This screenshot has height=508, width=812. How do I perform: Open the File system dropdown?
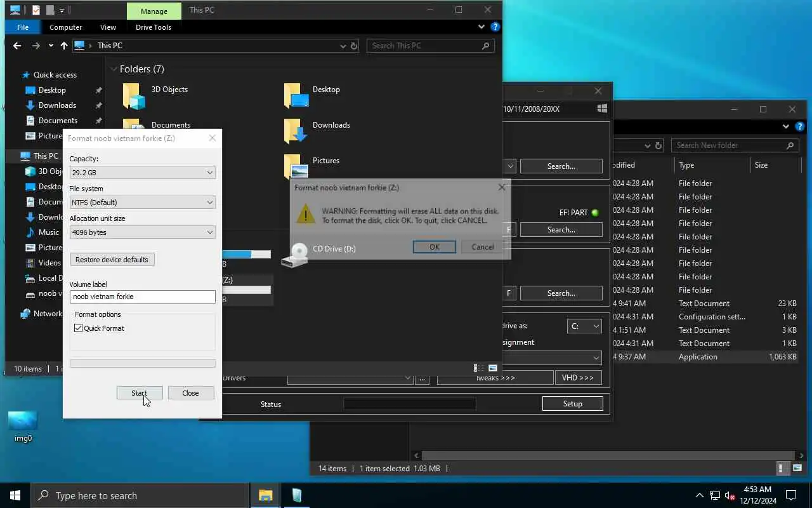pyautogui.click(x=143, y=203)
